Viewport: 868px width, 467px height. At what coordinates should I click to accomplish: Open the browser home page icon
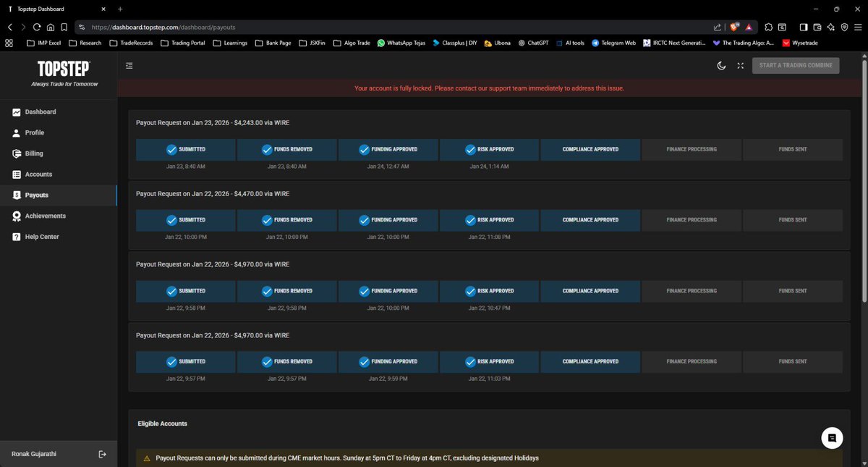coord(50,27)
